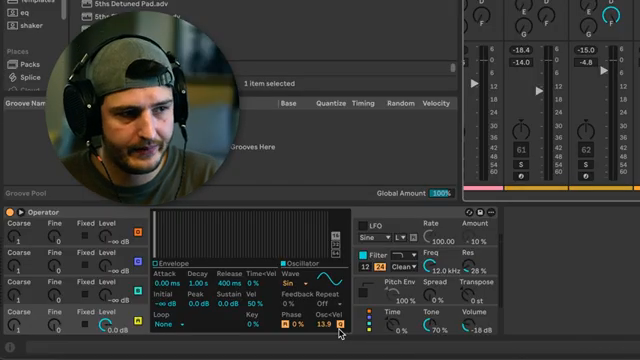Toggle Fixed mode for oscillator C

85,265
